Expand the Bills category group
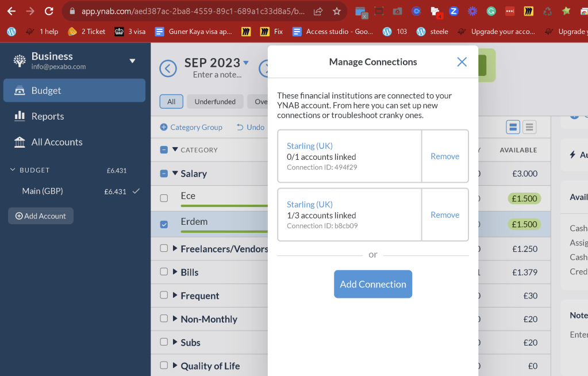Viewport: 588px width, 376px height. coord(175,272)
